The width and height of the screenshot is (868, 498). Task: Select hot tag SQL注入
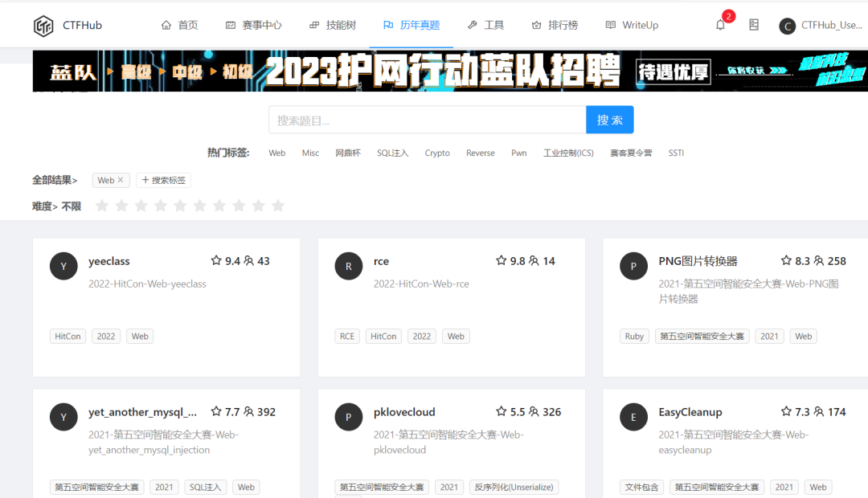point(392,153)
